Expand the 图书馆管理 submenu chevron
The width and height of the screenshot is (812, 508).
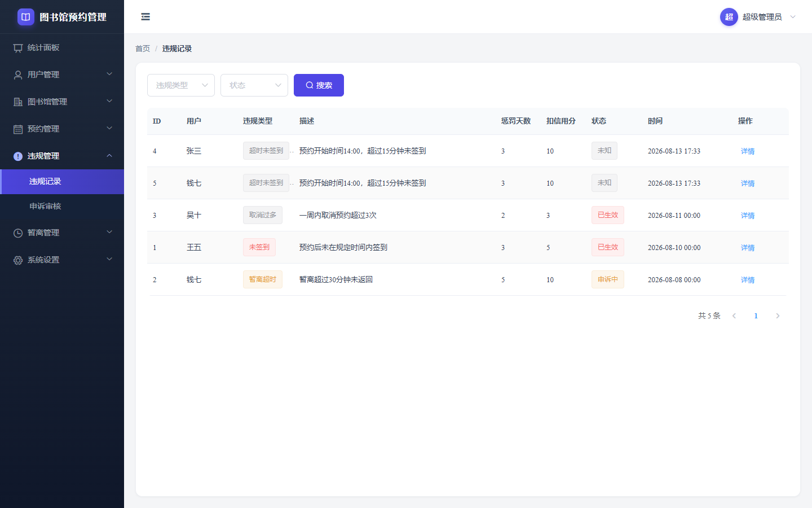109,101
